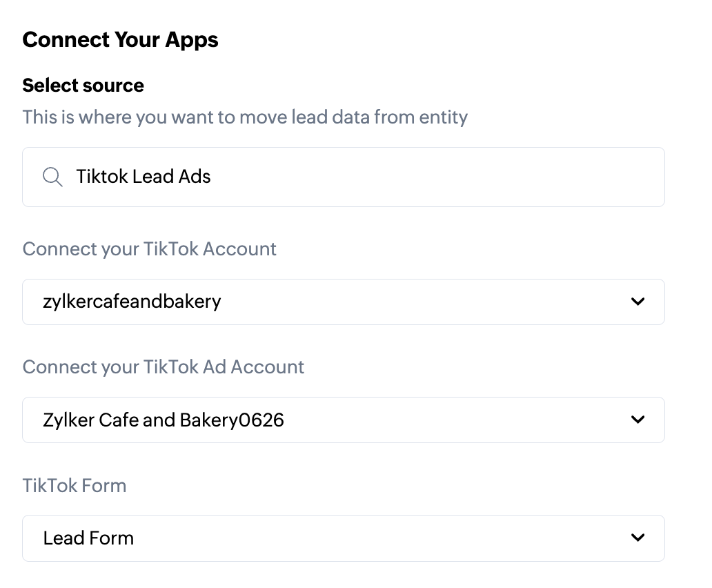Click the "Connect your TikTok Ad Account" label
712x588 pixels.
pos(163,366)
